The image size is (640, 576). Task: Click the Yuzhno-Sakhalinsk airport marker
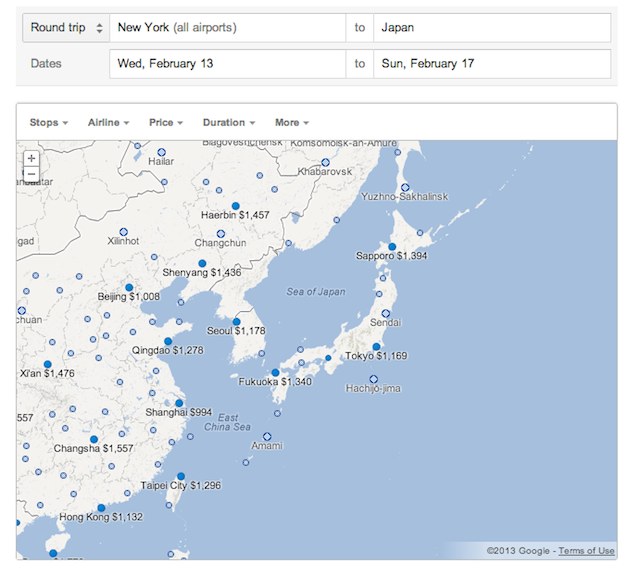click(405, 187)
